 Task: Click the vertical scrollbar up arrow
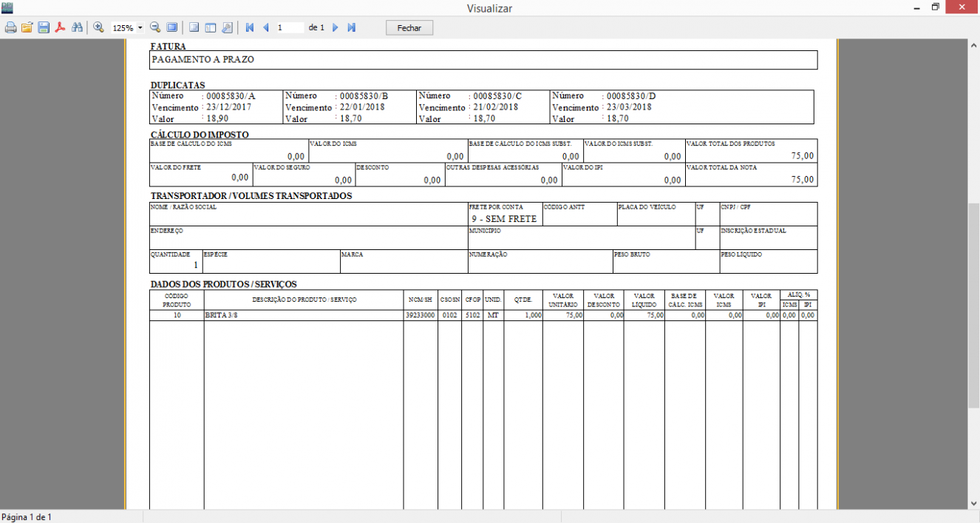click(973, 45)
